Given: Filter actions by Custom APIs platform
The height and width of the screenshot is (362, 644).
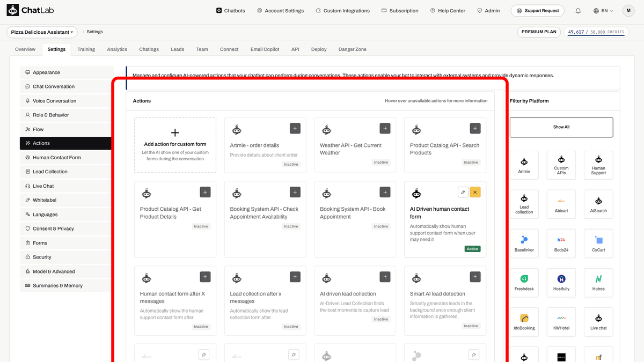Looking at the screenshot, I should click(561, 165).
